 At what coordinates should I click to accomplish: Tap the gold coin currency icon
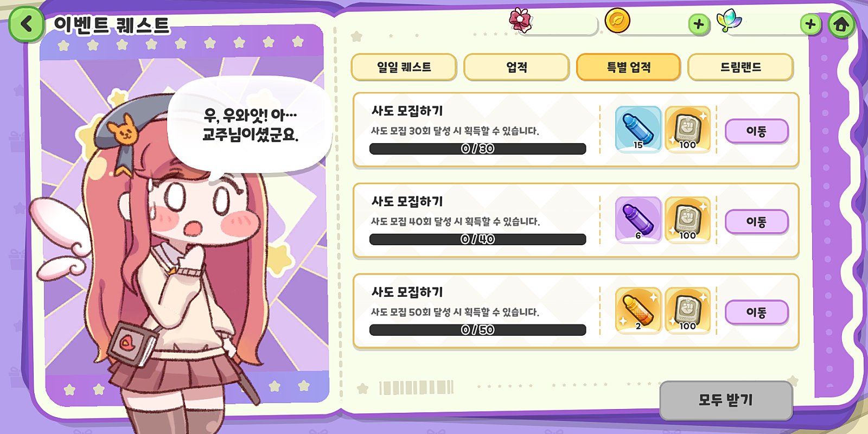[617, 21]
